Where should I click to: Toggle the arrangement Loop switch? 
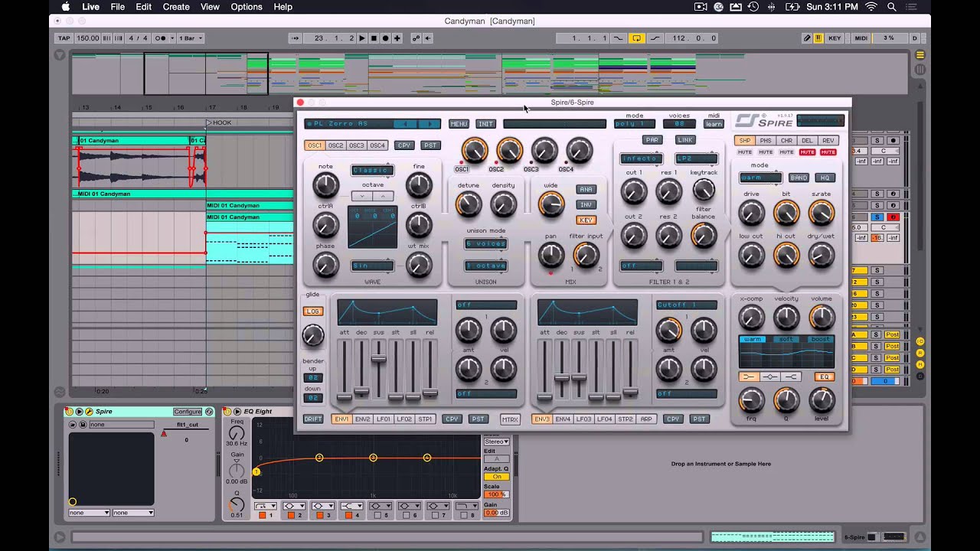[636, 38]
